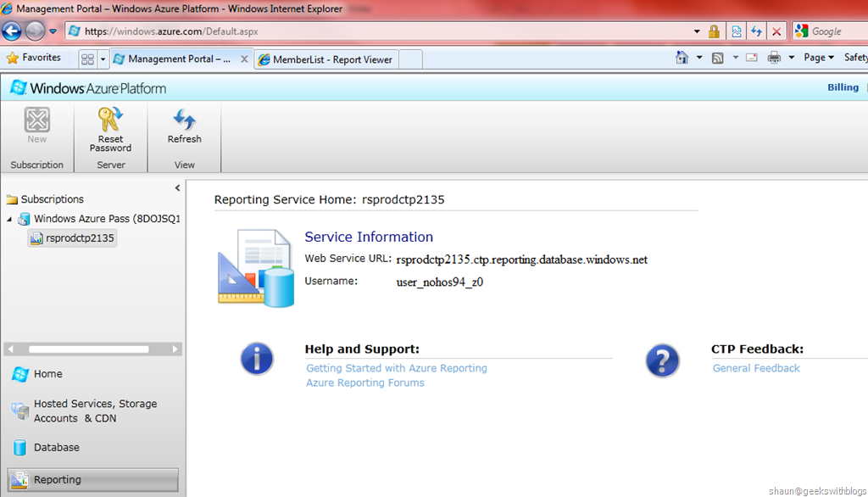This screenshot has width=868, height=497.
Task: Switch to MemberList - Report Viewer tab
Action: coord(325,59)
